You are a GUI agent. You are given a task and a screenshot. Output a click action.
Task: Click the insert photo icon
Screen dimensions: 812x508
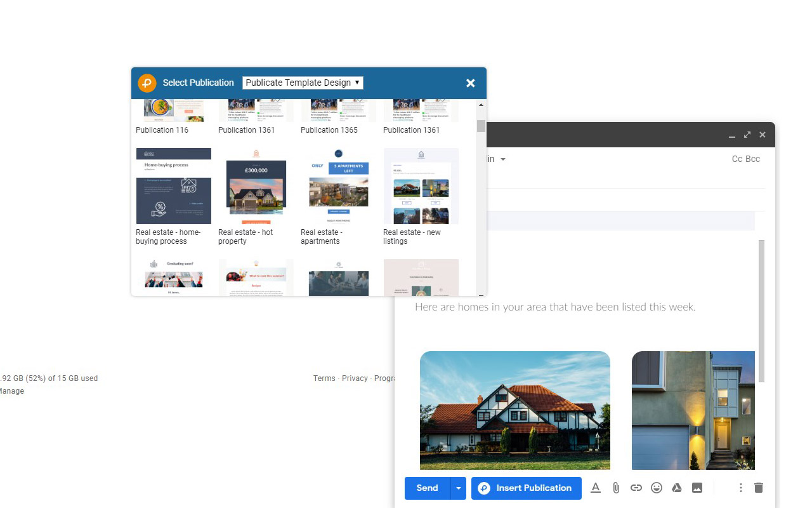[x=697, y=488]
